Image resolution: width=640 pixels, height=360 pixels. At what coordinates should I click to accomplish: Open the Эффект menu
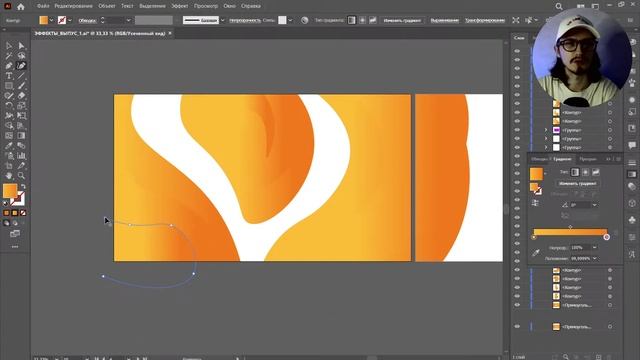pyautogui.click(x=180, y=6)
